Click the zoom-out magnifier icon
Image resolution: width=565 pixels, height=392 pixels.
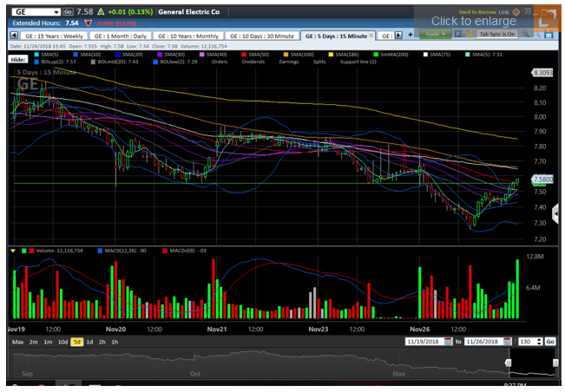tap(537, 34)
